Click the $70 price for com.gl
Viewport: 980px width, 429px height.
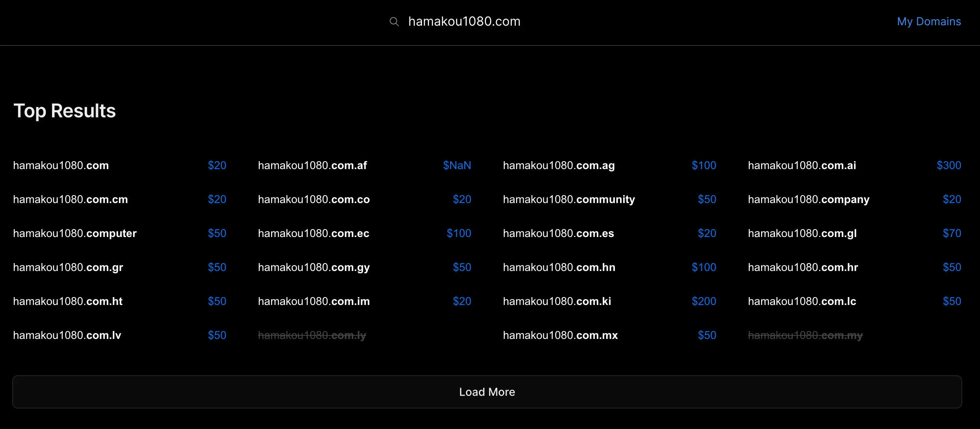tap(952, 233)
